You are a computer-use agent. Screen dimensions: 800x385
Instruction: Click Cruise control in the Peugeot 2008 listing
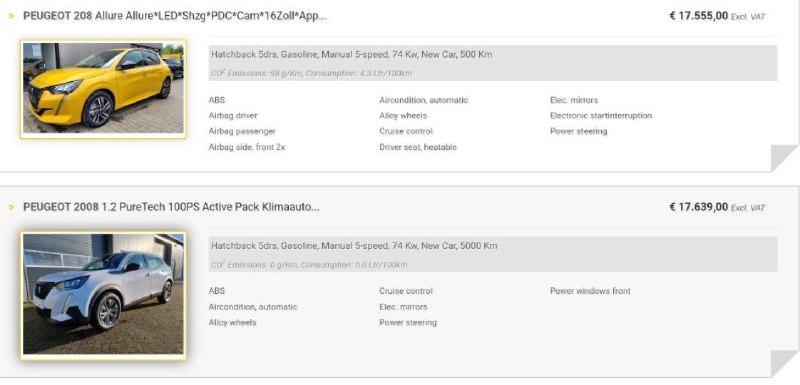click(406, 291)
